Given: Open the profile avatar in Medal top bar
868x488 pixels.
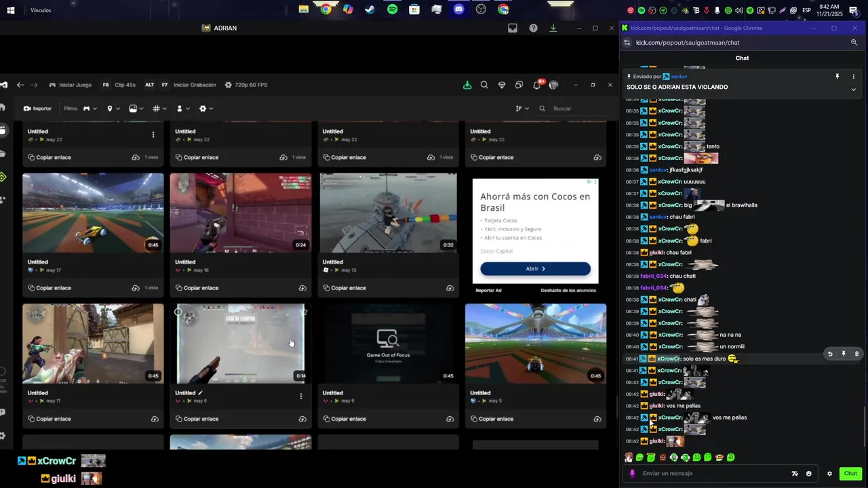Looking at the screenshot, I should [554, 85].
